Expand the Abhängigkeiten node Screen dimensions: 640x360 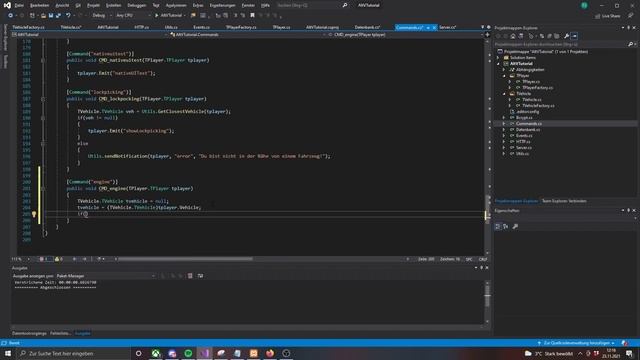click(504, 70)
